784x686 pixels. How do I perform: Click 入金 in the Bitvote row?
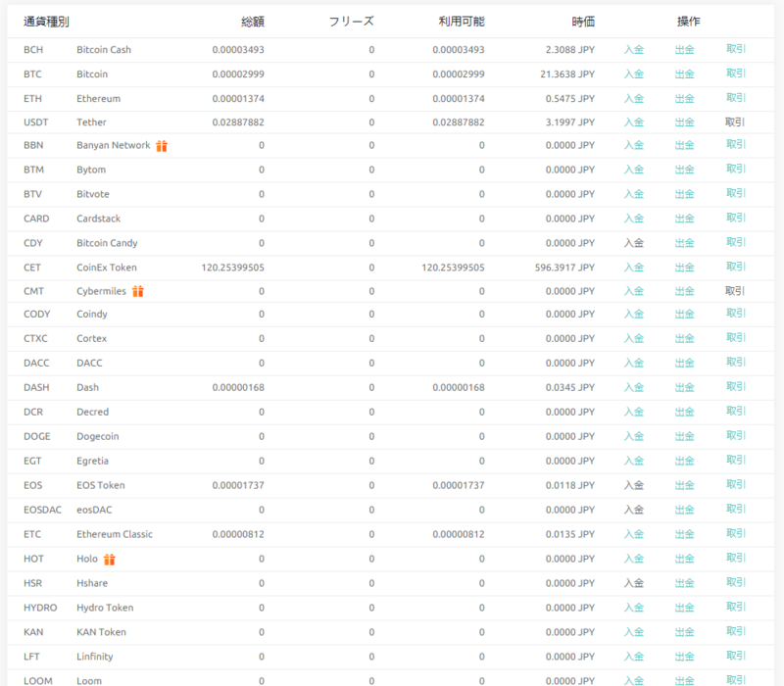tap(633, 194)
